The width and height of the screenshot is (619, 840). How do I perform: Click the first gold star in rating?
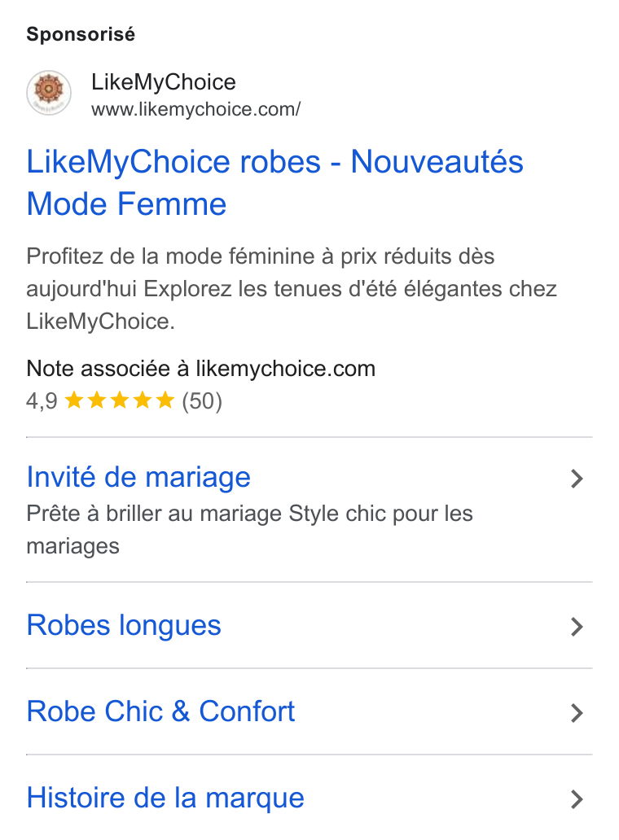[74, 400]
